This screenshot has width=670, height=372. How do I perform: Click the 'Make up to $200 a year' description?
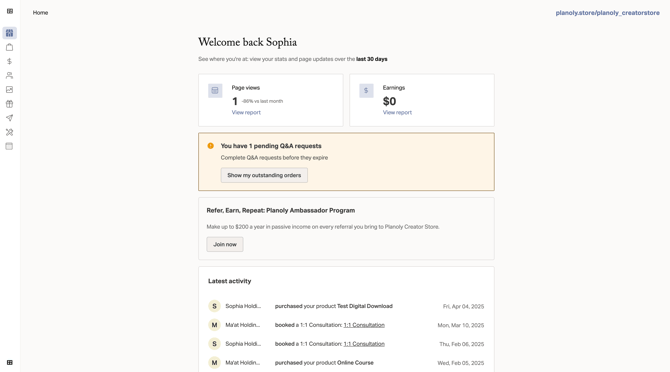coord(323,227)
